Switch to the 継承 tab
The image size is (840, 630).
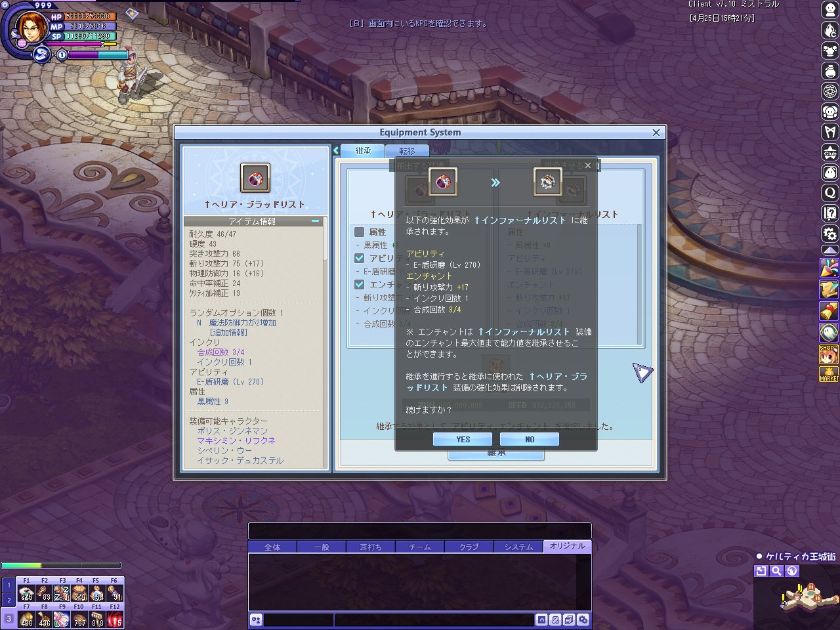pyautogui.click(x=363, y=150)
